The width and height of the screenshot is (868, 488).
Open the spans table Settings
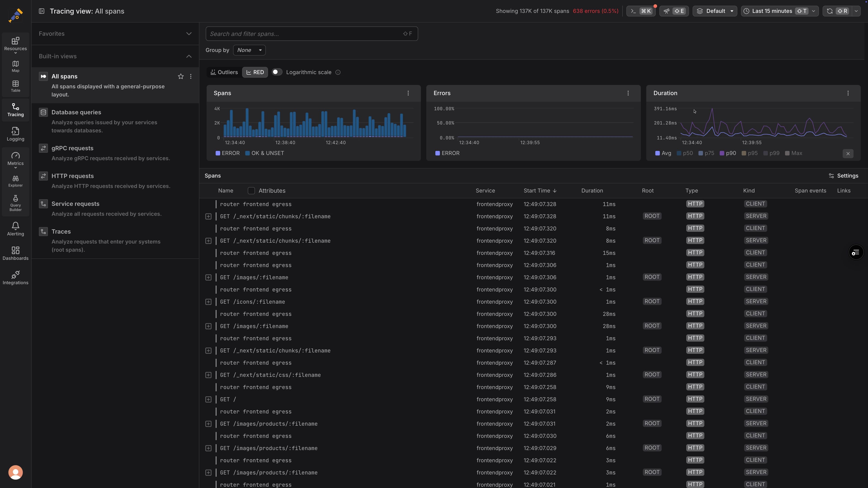coord(843,176)
